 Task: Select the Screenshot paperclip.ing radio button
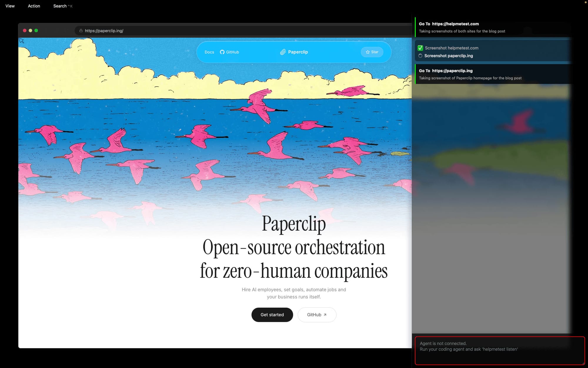[x=421, y=56]
